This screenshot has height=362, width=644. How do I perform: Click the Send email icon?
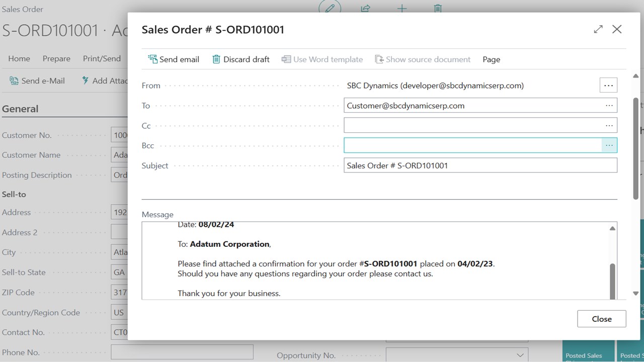[x=152, y=59]
